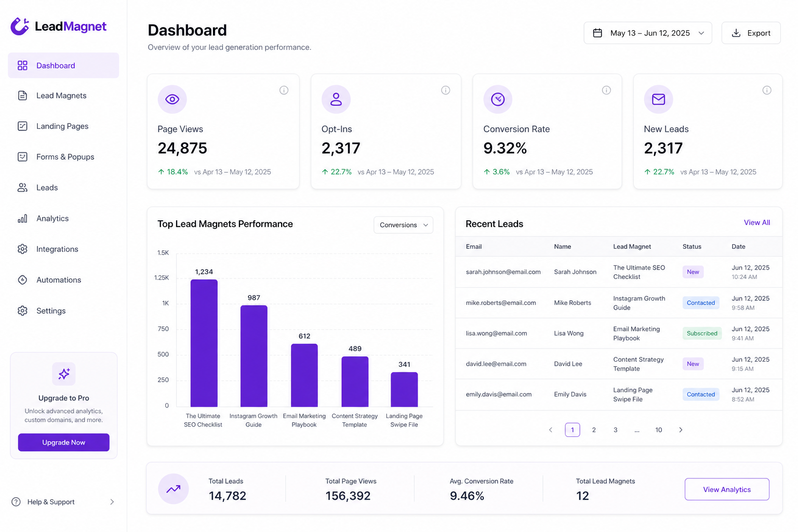Click the Leads people icon in sidebar
798x532 pixels.
tap(22, 188)
